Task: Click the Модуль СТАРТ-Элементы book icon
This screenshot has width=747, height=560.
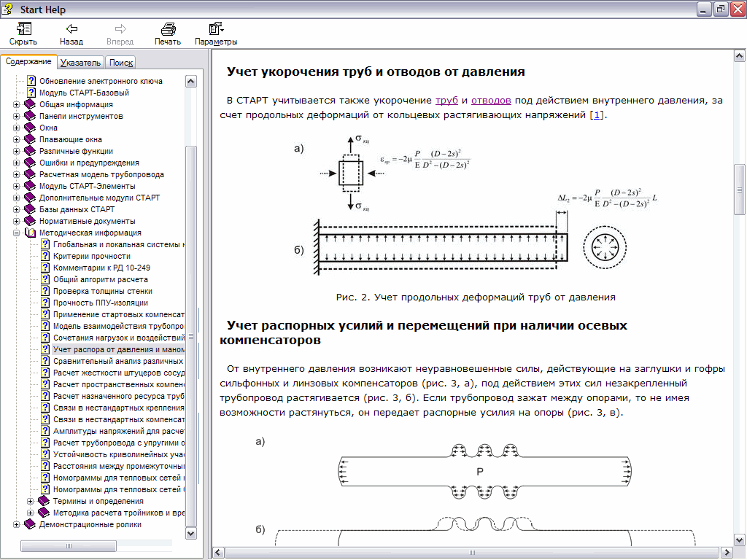Action: [x=30, y=186]
